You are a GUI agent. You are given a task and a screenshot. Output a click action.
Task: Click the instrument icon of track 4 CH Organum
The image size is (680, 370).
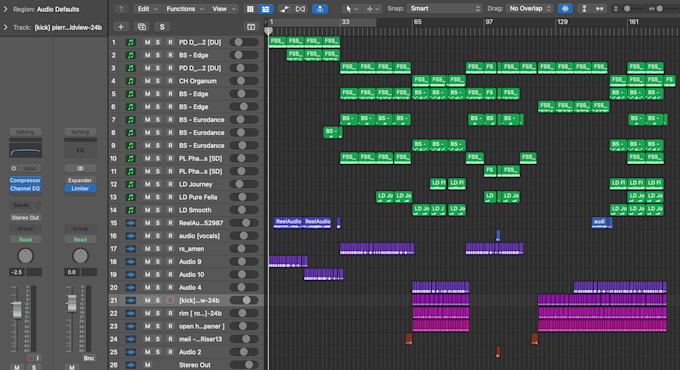point(131,81)
